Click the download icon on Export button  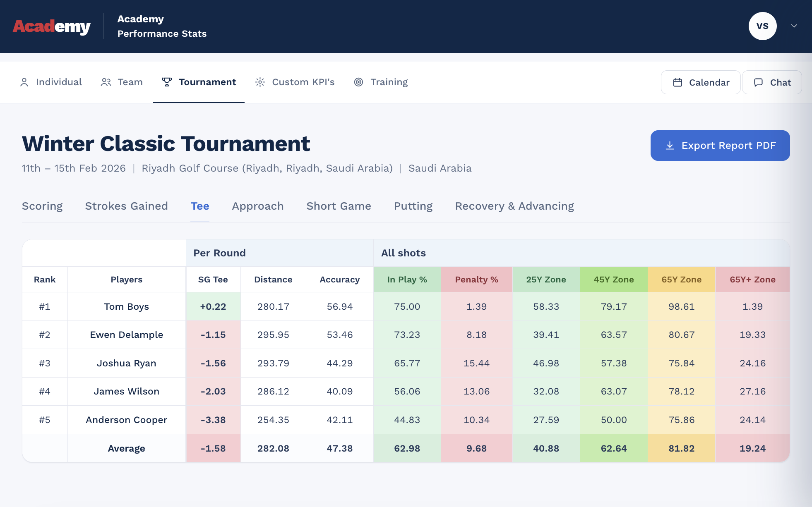[x=670, y=146]
